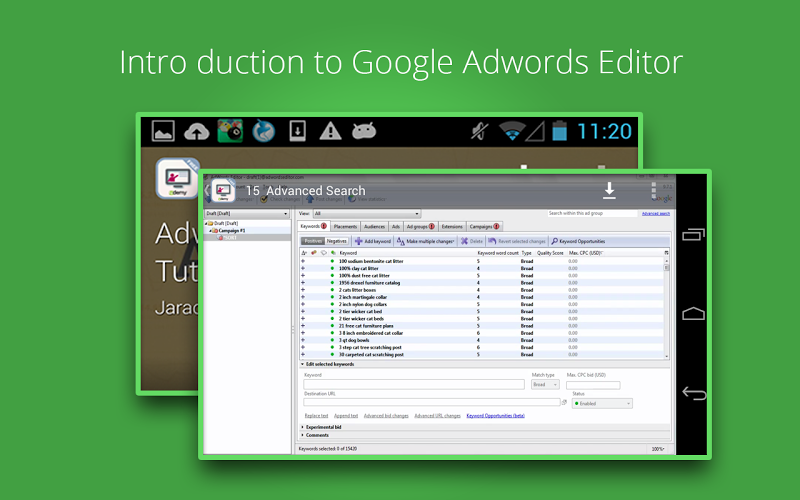Open the Status Enabled dropdown

point(601,403)
